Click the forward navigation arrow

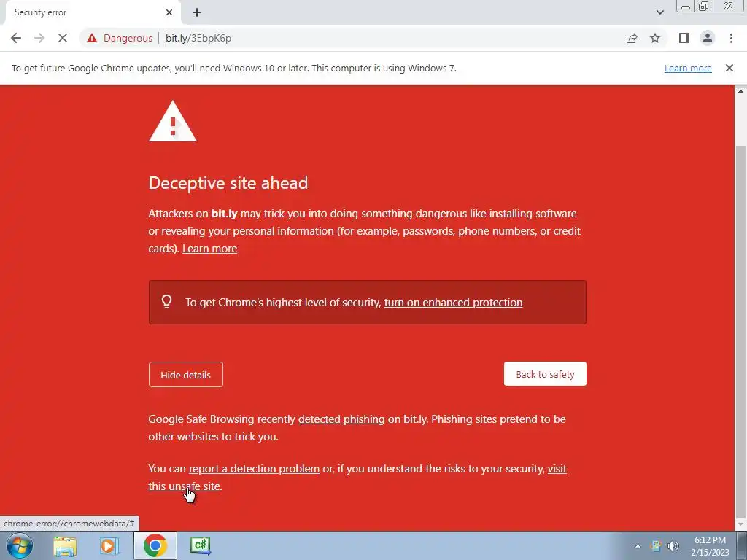(39, 38)
